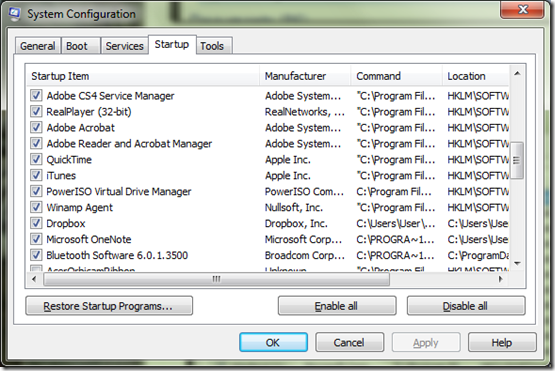
Task: Sort by Command column header
Action: (x=397, y=76)
